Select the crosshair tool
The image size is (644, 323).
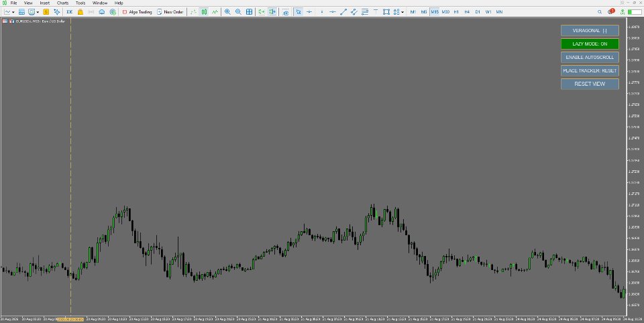click(x=309, y=12)
